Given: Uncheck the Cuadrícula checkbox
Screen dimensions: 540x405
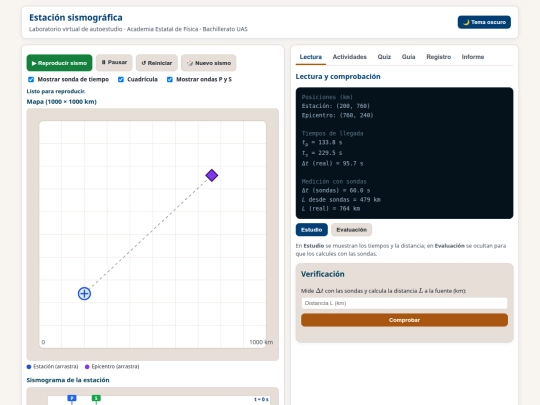Looking at the screenshot, I should [x=121, y=80].
